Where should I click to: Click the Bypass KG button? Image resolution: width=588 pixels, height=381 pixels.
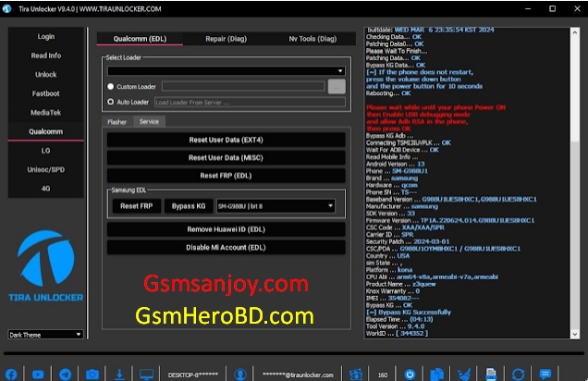189,206
